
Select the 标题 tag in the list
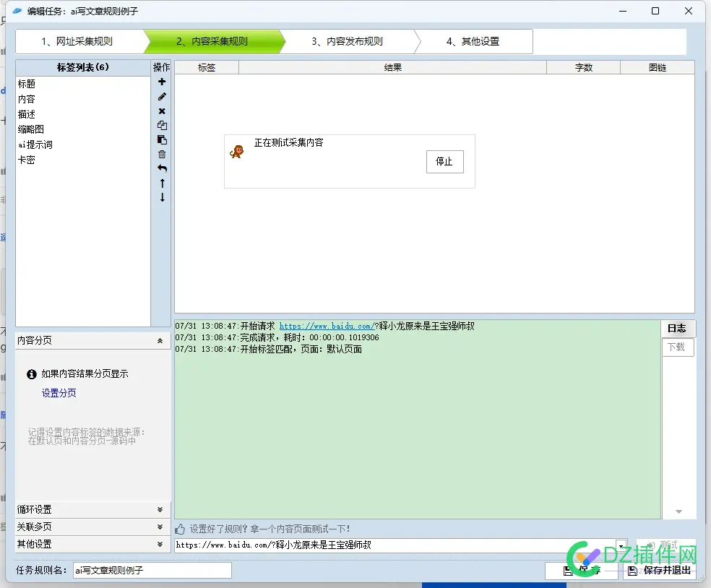click(x=83, y=84)
